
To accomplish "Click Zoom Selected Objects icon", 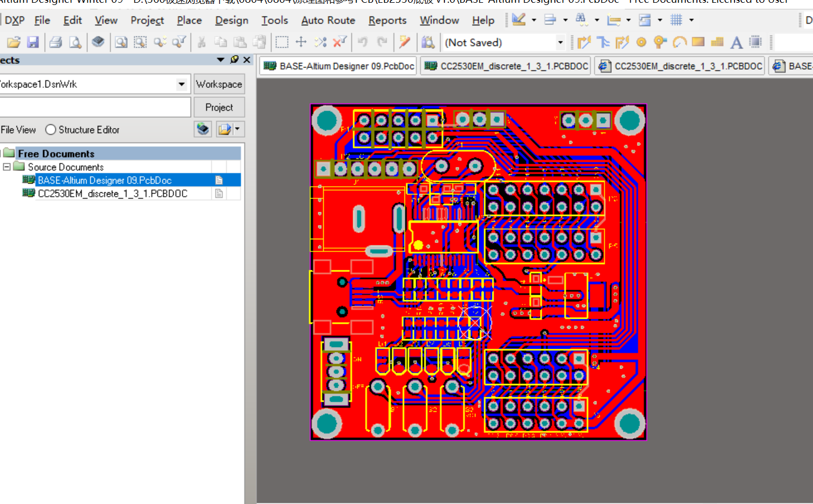I will tap(160, 42).
